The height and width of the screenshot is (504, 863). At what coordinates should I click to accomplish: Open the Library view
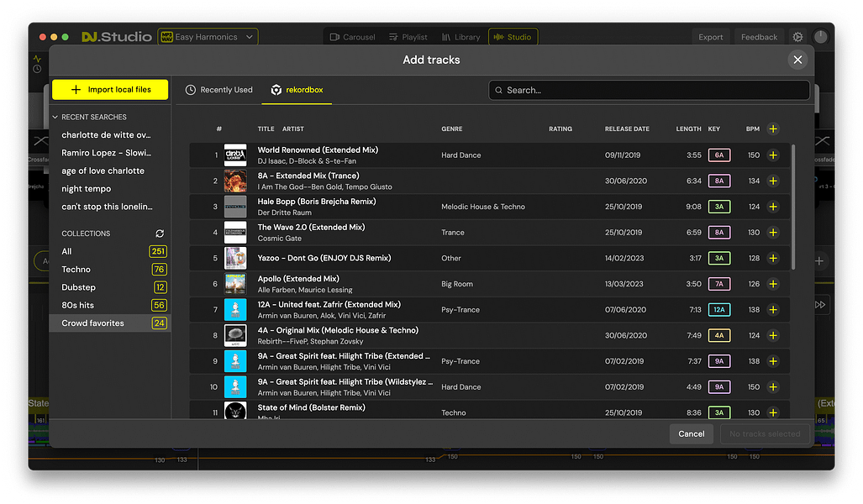(x=460, y=37)
